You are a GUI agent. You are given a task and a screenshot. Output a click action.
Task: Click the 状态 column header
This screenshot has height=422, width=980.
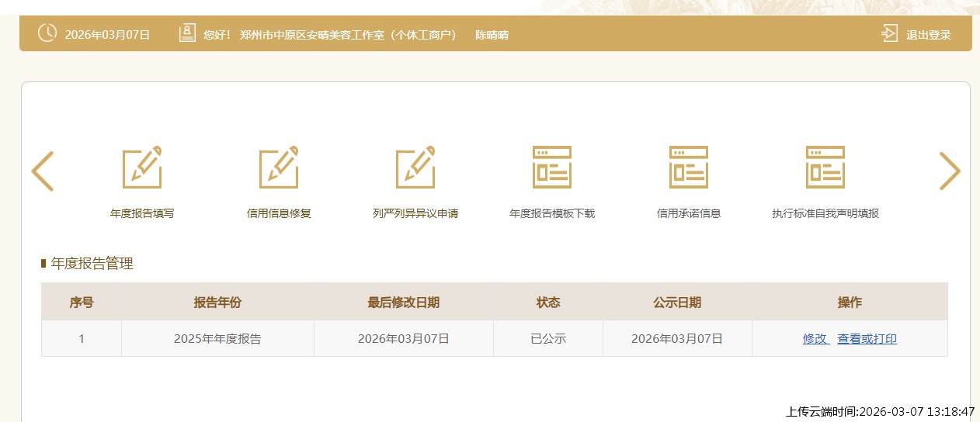(x=547, y=303)
